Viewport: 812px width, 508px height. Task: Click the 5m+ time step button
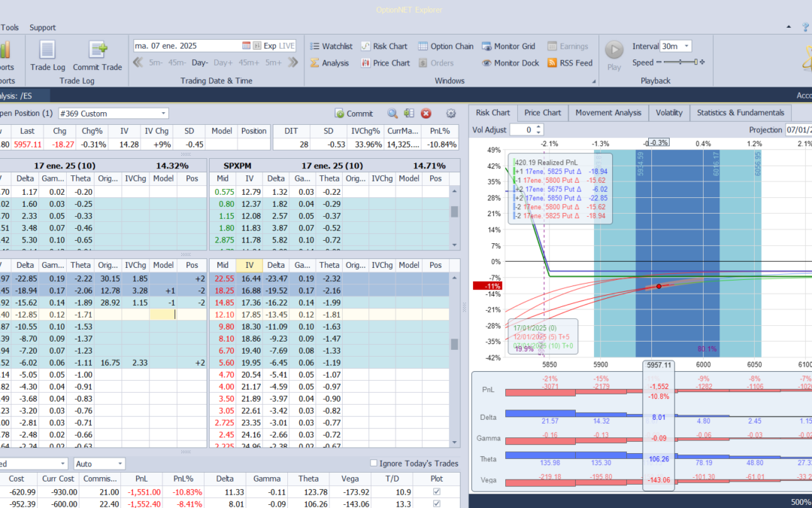pos(274,62)
